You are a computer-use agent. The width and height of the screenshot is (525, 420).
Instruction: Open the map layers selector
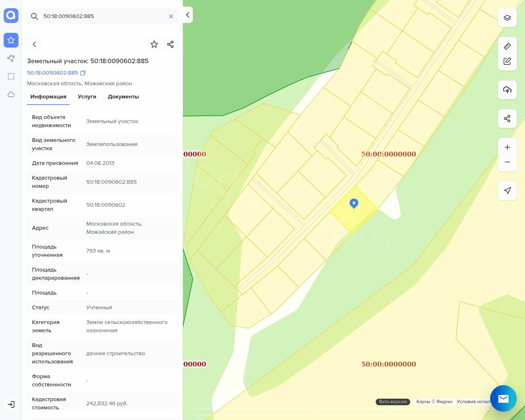point(507,18)
